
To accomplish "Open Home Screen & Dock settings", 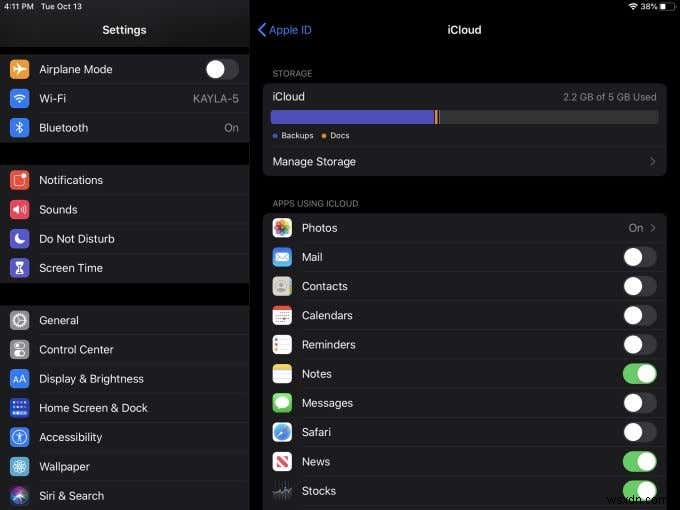I will tap(124, 408).
